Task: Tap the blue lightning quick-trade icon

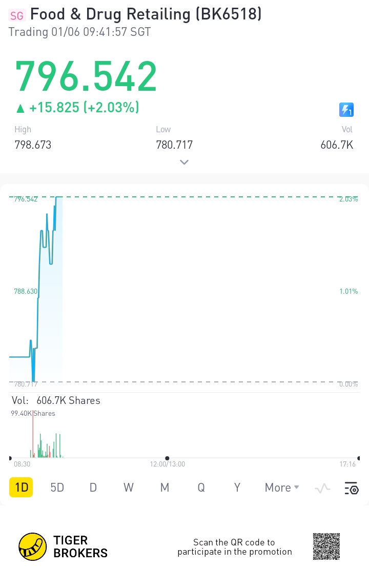Action: tap(346, 109)
